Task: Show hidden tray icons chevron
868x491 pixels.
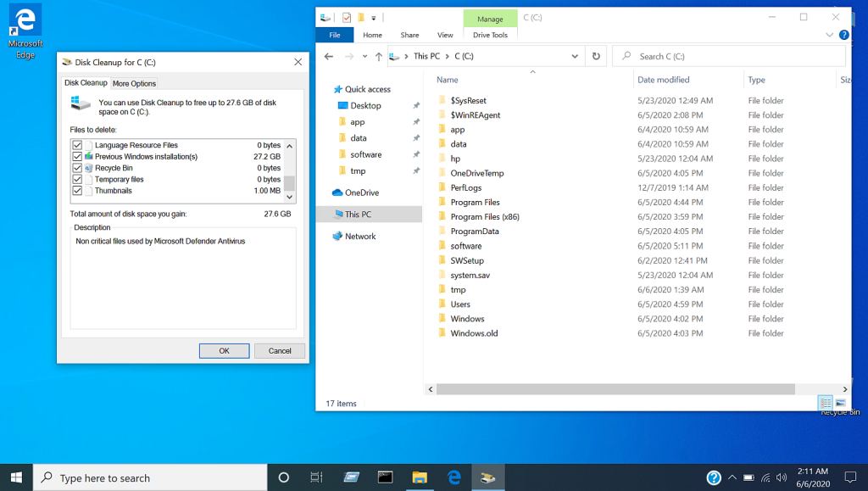Action: [x=732, y=477]
